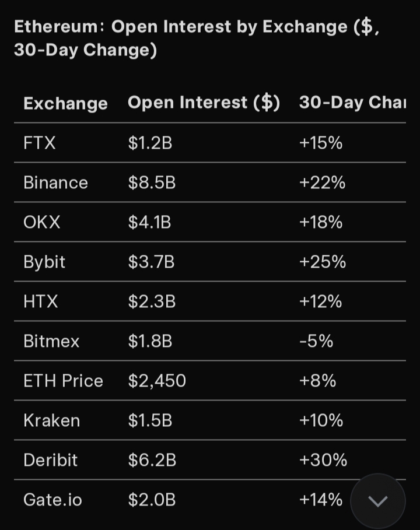Click Bybit's +25% change value
The width and height of the screenshot is (420, 530).
tap(322, 262)
